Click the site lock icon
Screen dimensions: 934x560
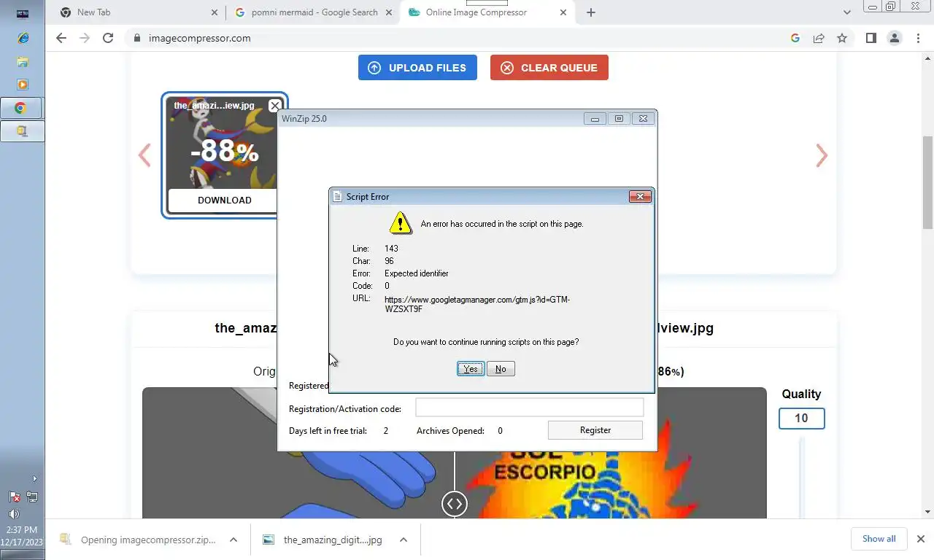tap(136, 38)
